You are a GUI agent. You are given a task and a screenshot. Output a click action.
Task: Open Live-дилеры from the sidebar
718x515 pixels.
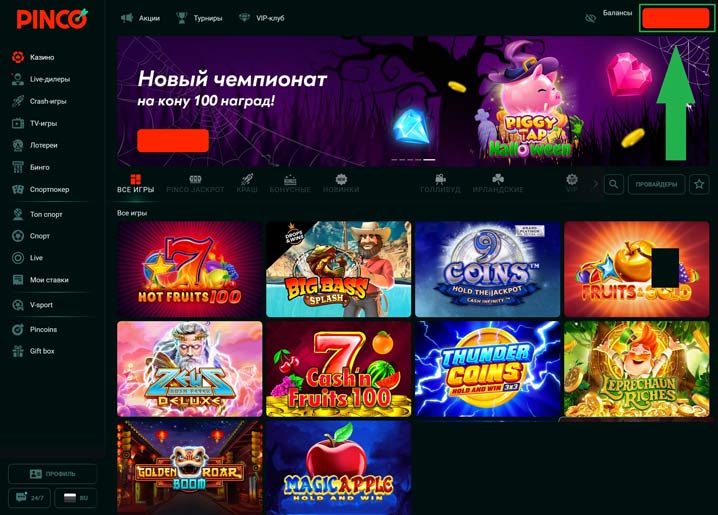[x=41, y=79]
